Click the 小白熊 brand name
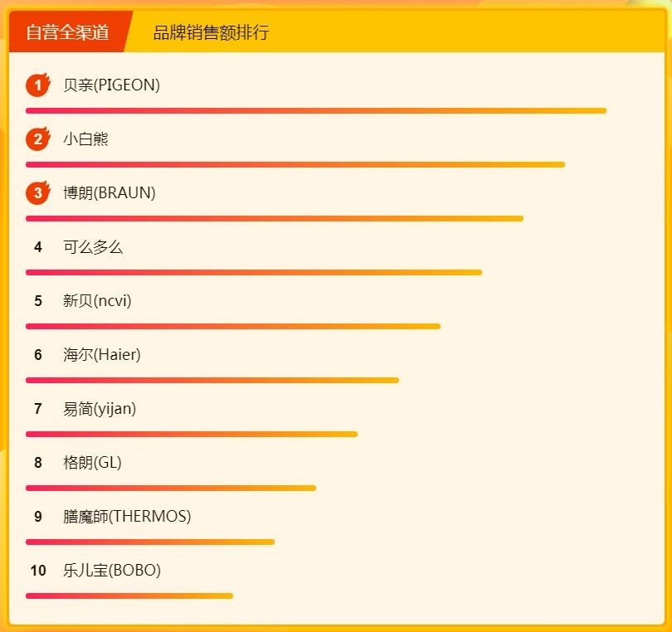Screen dimensions: 672x632 (x=85, y=139)
